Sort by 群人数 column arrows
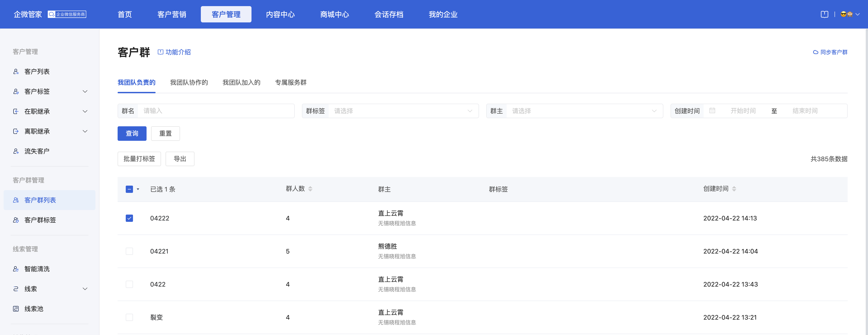 [x=310, y=189]
